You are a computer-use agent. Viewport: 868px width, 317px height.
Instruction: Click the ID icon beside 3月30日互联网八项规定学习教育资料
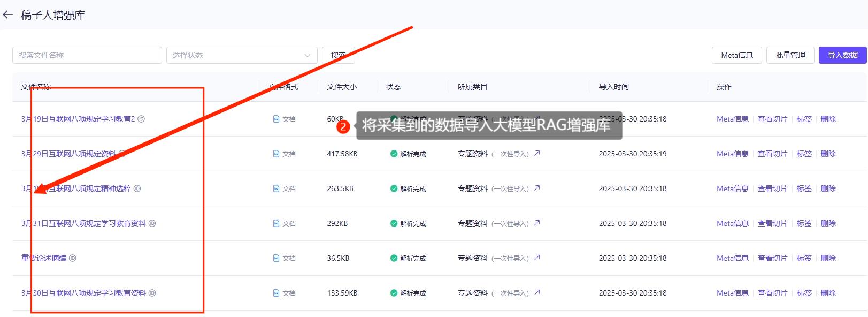click(x=152, y=293)
